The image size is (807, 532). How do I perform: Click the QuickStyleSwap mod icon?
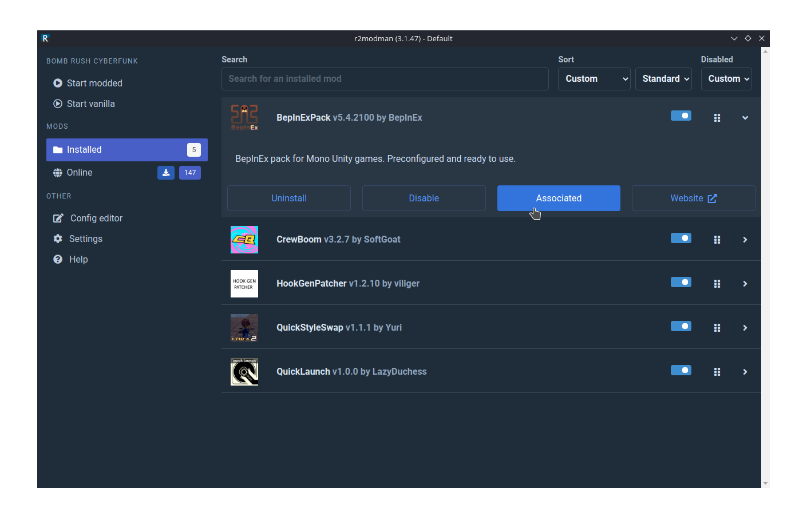tap(244, 328)
